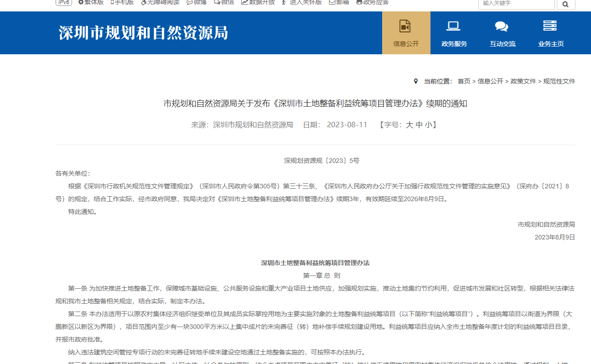
Task: Set font size to 大 (large)
Action: [409, 125]
